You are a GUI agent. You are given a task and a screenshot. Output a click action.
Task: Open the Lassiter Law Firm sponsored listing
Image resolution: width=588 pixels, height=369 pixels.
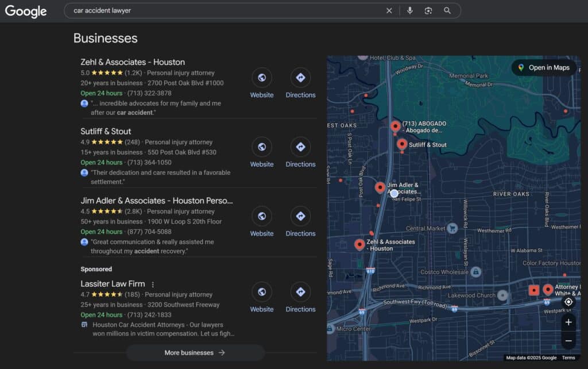click(113, 284)
